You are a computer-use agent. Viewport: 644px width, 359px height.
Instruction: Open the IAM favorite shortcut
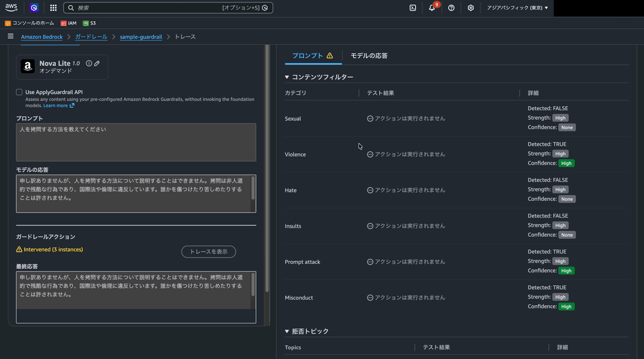[x=69, y=23]
